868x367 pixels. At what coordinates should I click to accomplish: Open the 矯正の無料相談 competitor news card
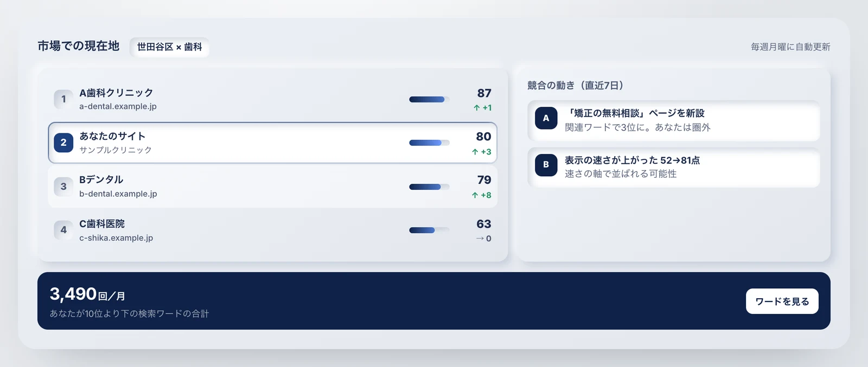pos(674,120)
